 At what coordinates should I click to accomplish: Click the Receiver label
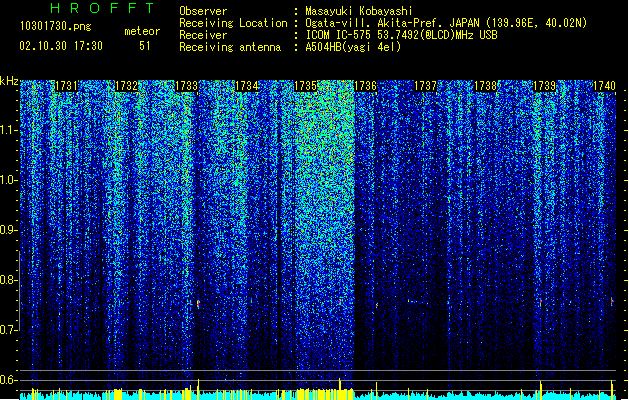point(203,35)
